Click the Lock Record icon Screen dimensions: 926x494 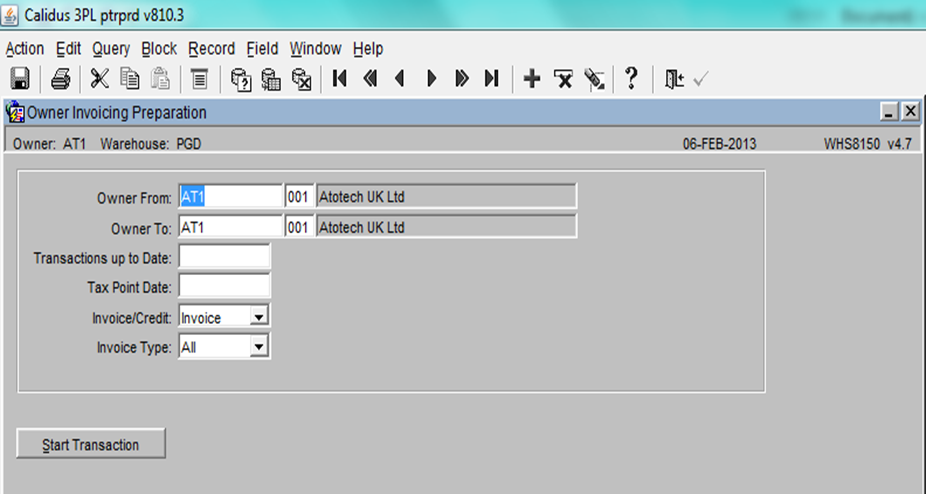(x=594, y=79)
